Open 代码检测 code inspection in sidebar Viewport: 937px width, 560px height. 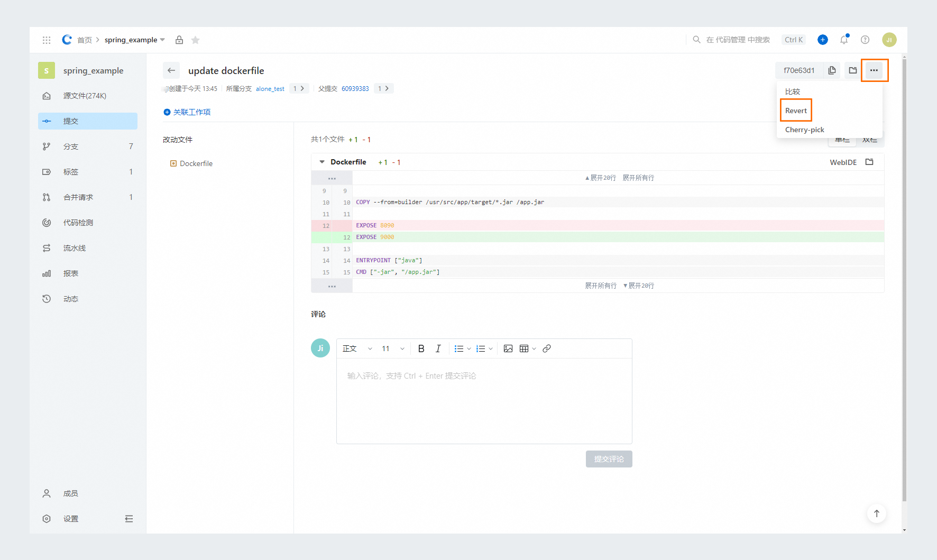88,223
